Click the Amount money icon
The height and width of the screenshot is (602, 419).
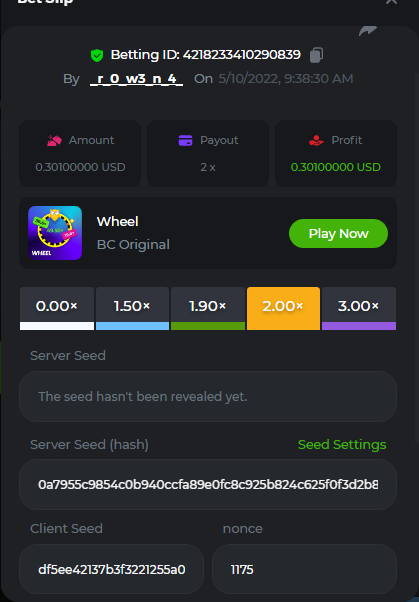point(54,141)
